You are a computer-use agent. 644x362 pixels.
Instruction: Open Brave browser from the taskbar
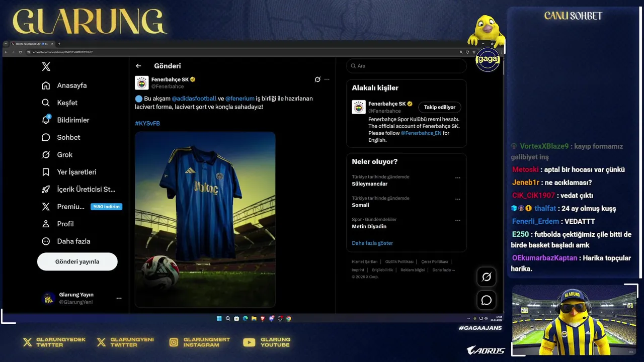pos(263,318)
